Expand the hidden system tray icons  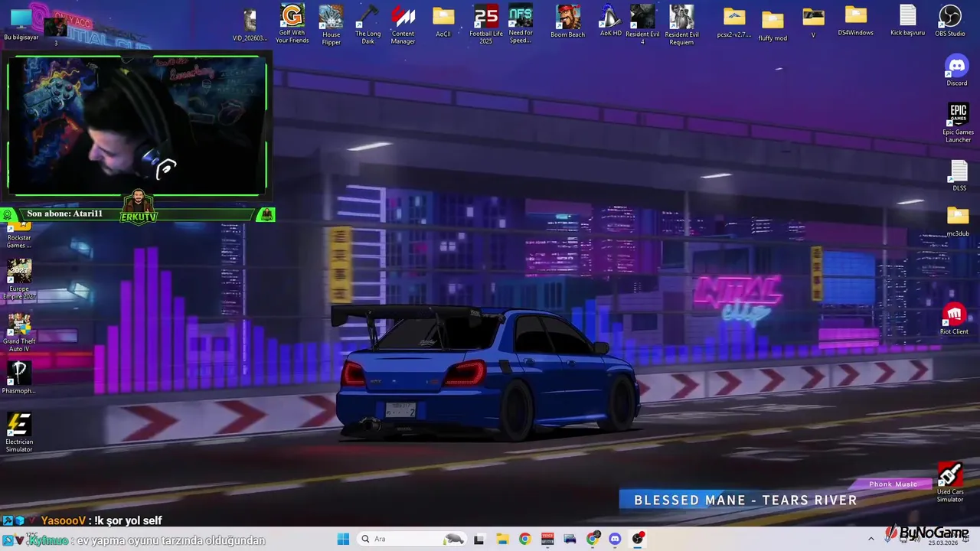click(871, 539)
